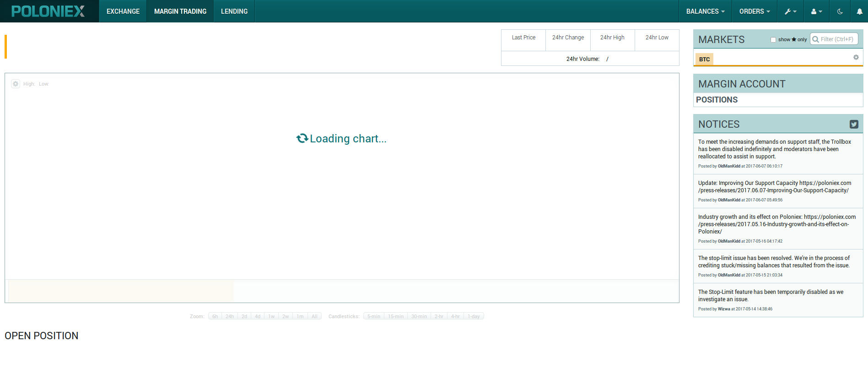Set chart zoom to 6h
868x374 pixels.
click(x=215, y=316)
